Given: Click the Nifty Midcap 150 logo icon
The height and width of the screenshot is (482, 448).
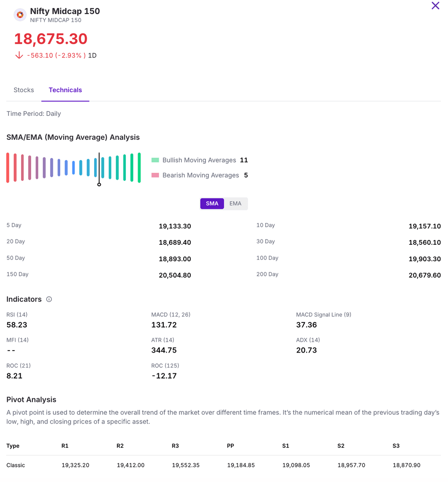Looking at the screenshot, I should click(x=20, y=15).
